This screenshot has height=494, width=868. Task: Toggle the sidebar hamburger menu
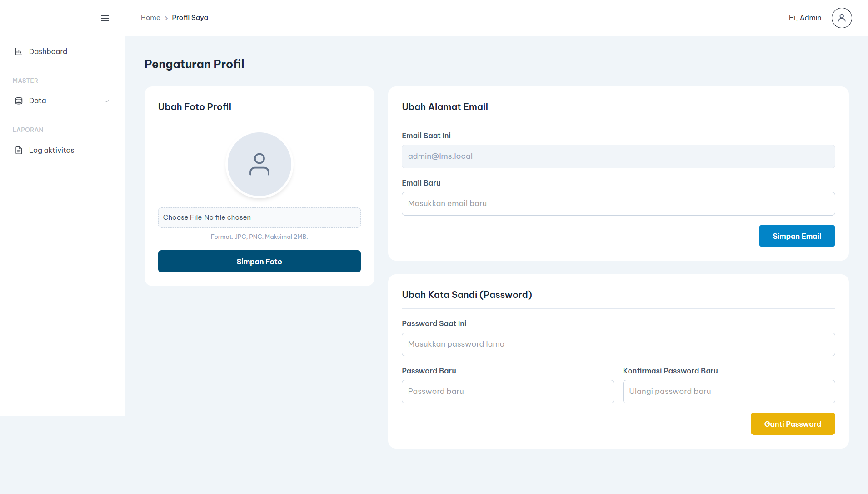(x=105, y=18)
